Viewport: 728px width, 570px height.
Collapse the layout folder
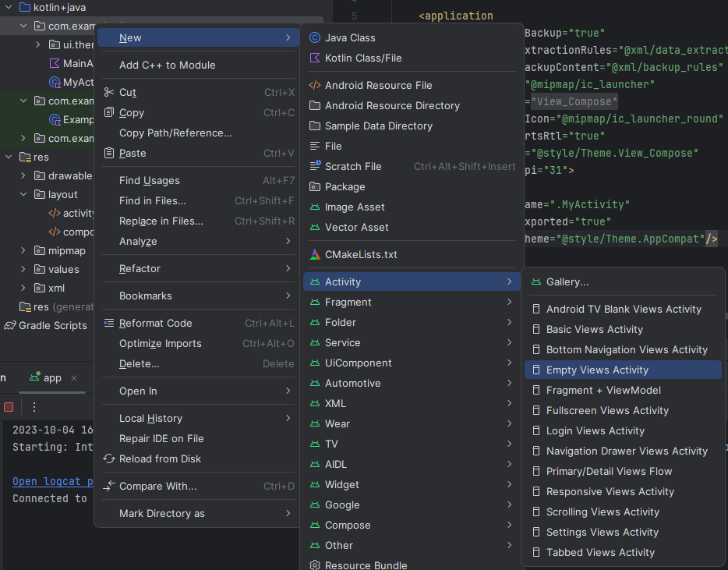coord(24,194)
